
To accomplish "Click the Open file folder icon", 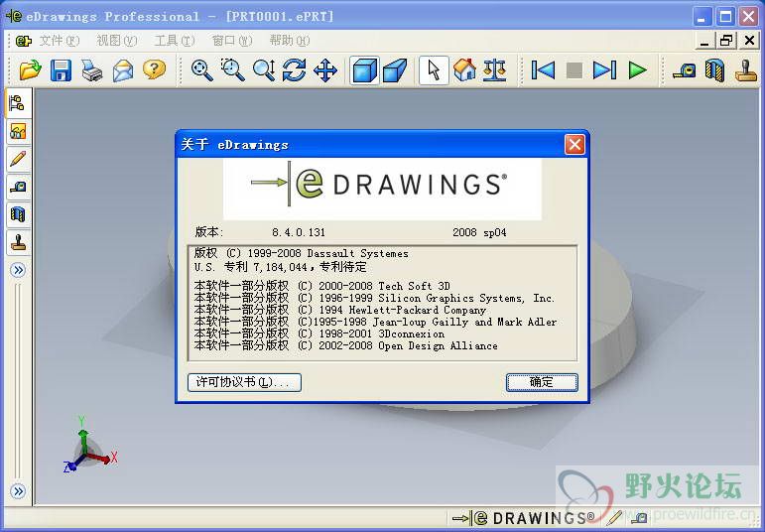I will coord(30,70).
